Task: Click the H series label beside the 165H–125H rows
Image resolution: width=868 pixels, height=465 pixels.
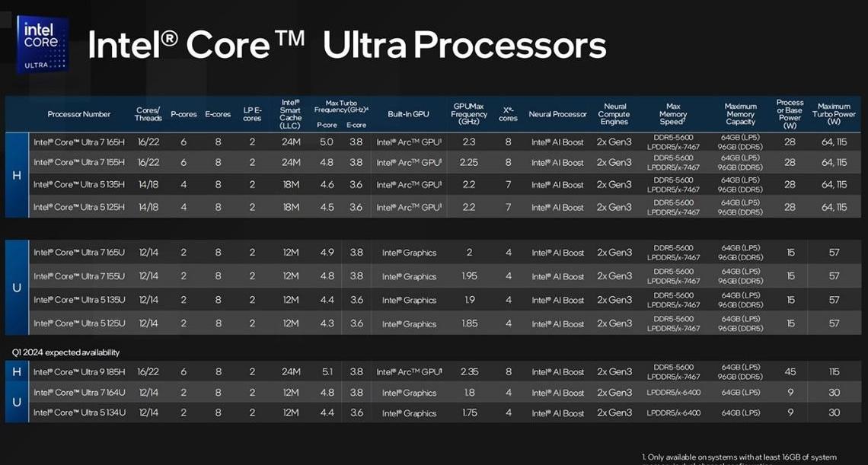Action: 17,175
